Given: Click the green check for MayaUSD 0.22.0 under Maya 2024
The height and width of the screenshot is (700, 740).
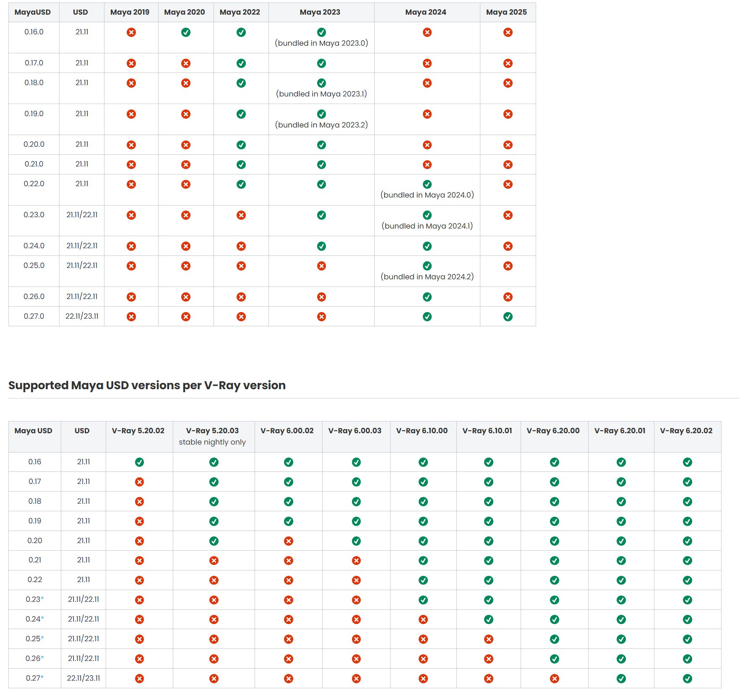Looking at the screenshot, I should 427,185.
